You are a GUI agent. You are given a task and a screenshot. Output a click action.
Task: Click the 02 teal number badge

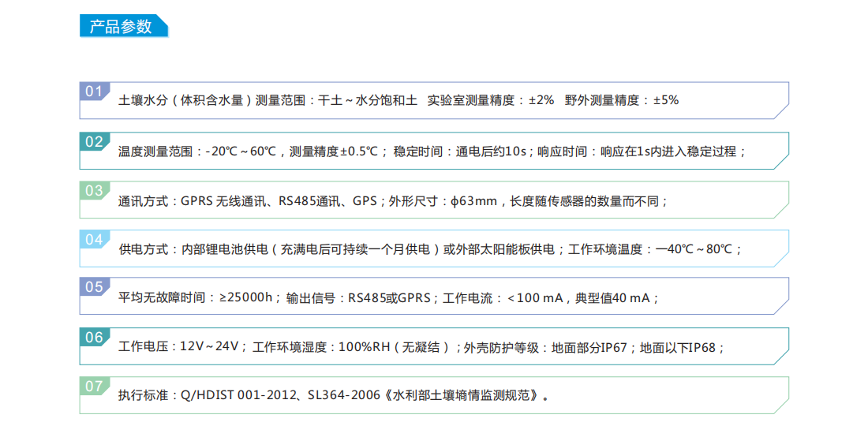(94, 142)
